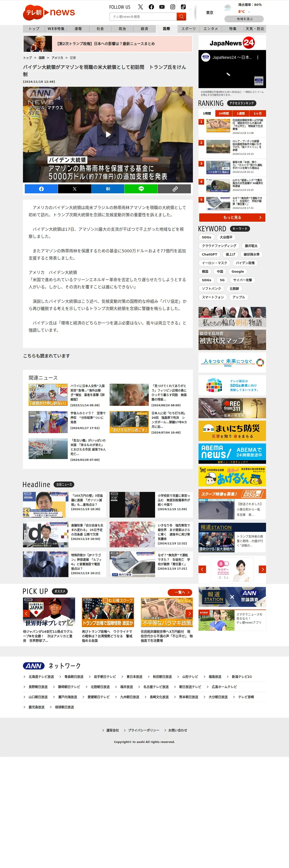This screenshot has height=868, width=289.
Task: Open the 報道STATION × ANN世論調査 banner
Action: [x=232, y=597]
